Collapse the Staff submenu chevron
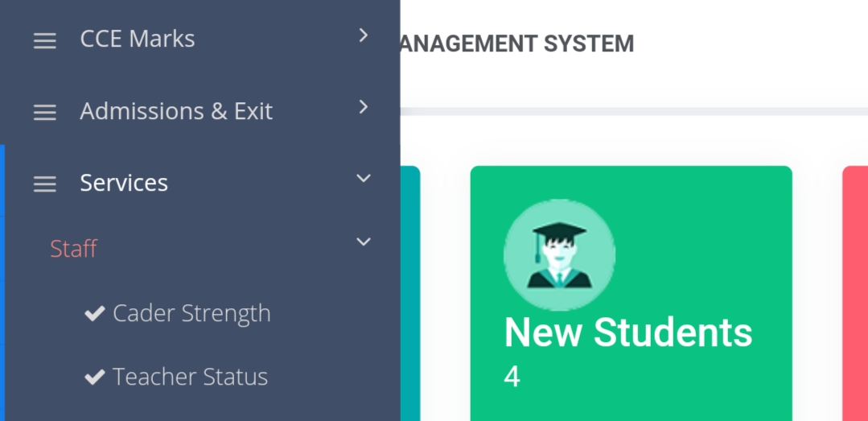 click(363, 241)
